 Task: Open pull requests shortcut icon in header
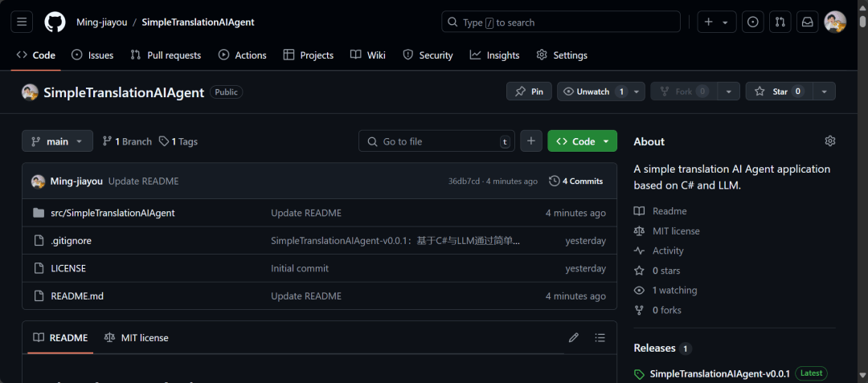(780, 22)
